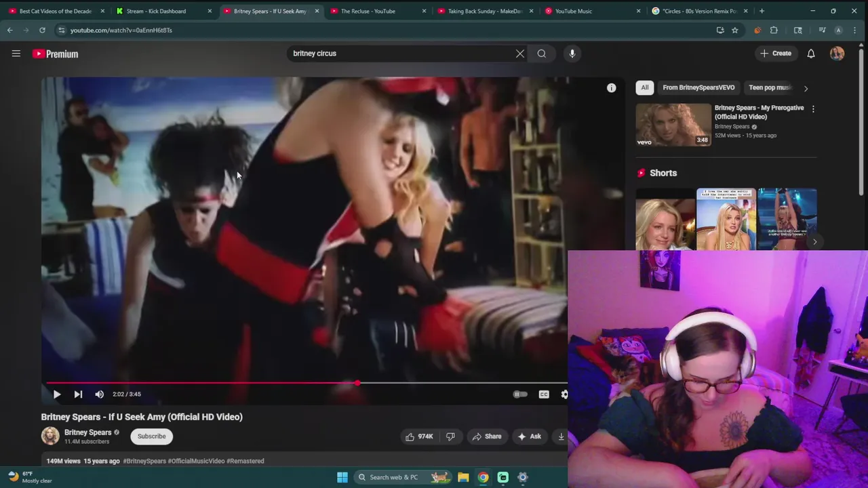Open Chrome profile A avatar
The height and width of the screenshot is (488, 868).
pos(838,30)
